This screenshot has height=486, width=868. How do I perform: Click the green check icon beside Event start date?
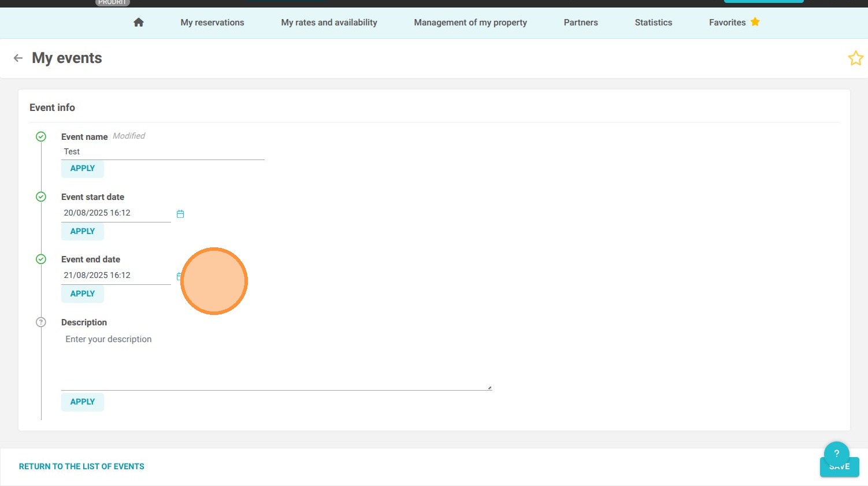(x=41, y=197)
